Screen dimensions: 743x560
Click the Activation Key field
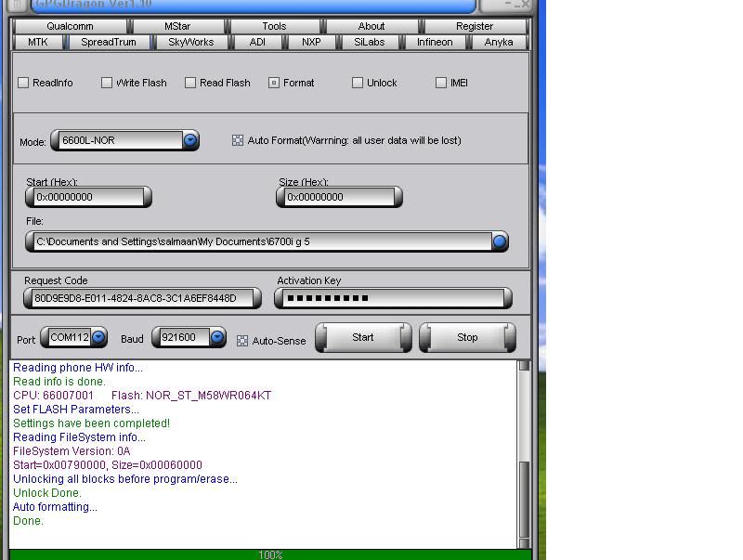point(393,298)
